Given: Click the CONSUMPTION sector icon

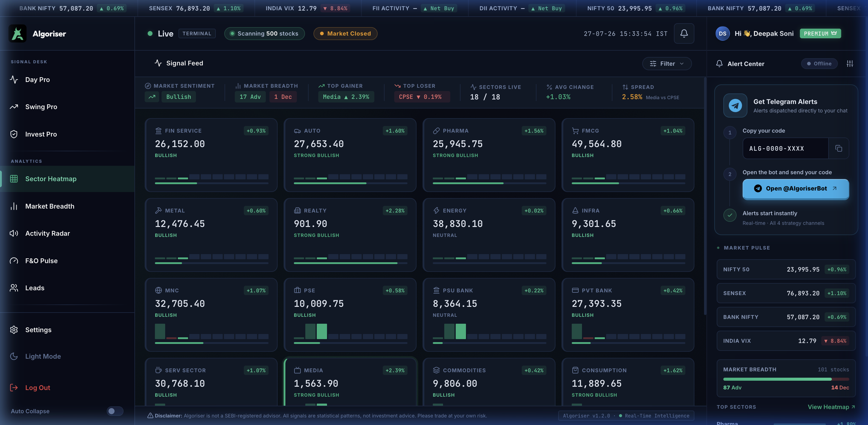Looking at the screenshot, I should 575,370.
